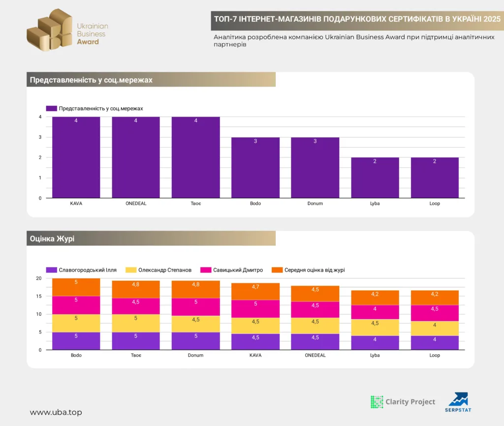The image size is (504, 426).
Task: Select the KAVA bar in social networks chart
Action: coord(76,157)
